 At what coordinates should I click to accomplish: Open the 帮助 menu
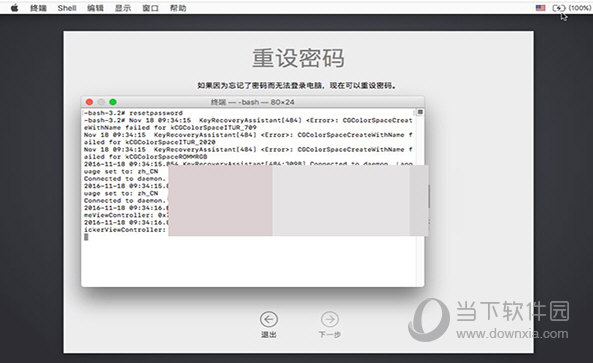tap(178, 8)
